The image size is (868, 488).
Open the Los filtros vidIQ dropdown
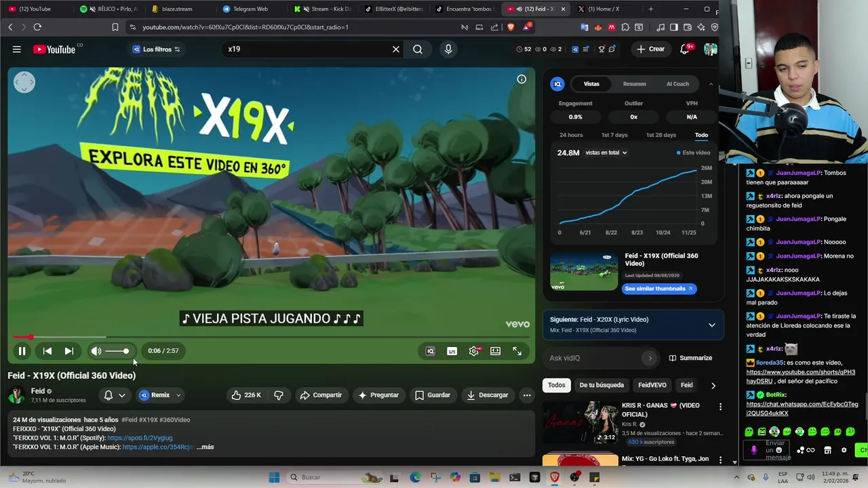tap(156, 49)
